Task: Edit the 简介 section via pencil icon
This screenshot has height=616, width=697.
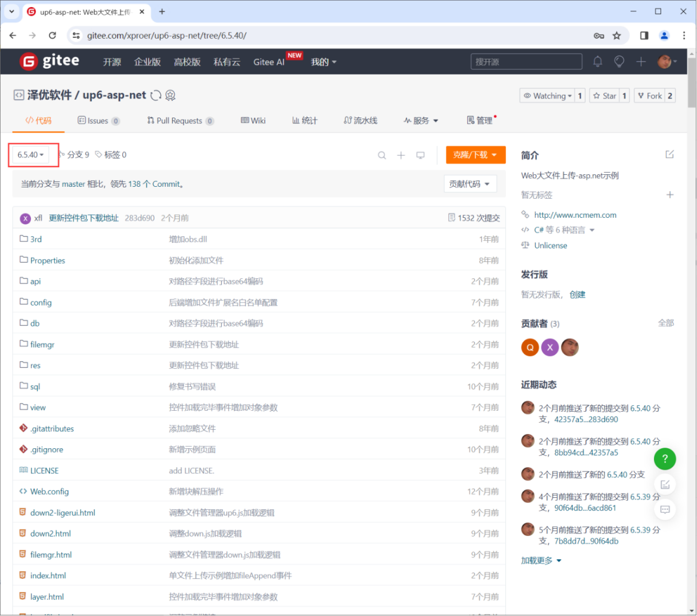Action: pyautogui.click(x=669, y=154)
